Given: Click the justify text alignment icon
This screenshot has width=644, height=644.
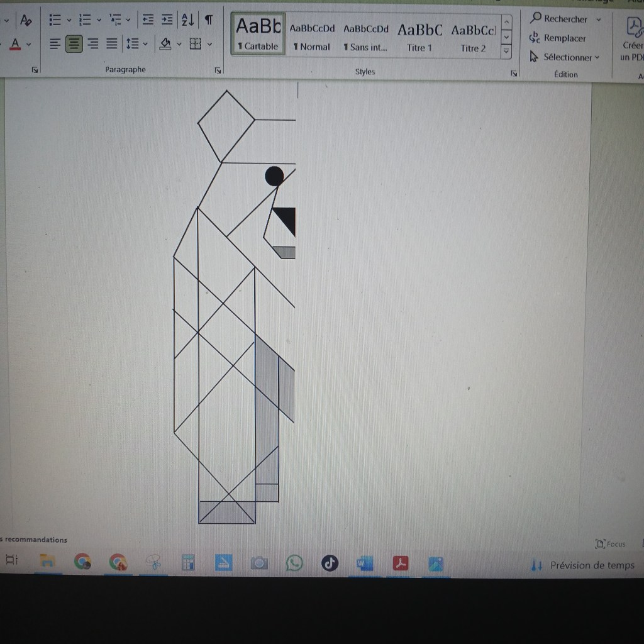Looking at the screenshot, I should pos(112,43).
